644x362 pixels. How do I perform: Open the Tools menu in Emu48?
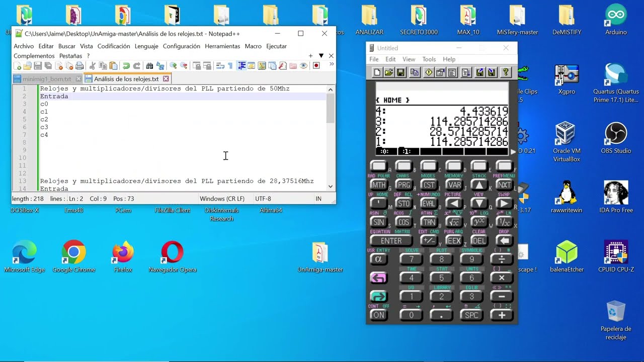click(x=429, y=59)
